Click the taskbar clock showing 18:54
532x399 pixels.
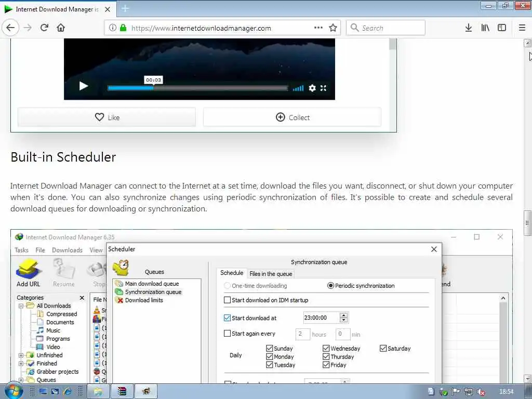507,392
